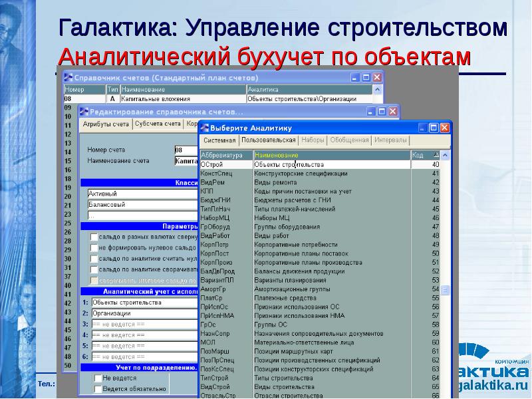Switch to the Пользовательская tab
Image resolution: width=532 pixels, height=399 pixels.
269,140
